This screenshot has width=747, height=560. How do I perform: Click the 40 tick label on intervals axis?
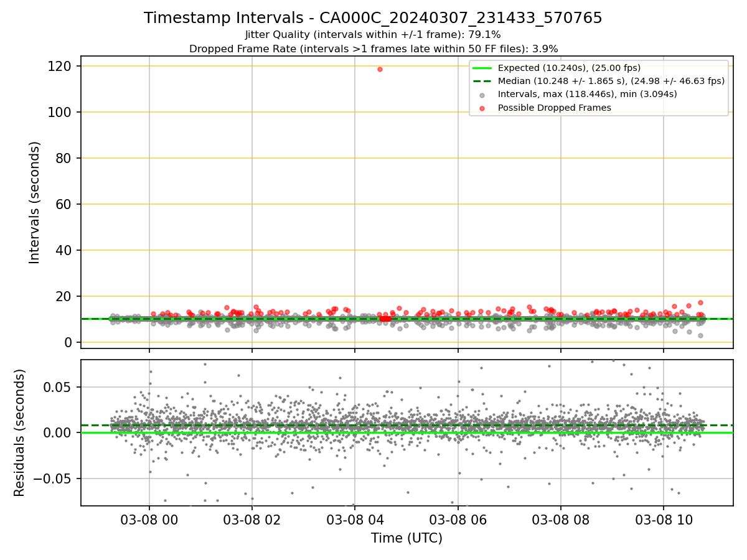pos(65,250)
